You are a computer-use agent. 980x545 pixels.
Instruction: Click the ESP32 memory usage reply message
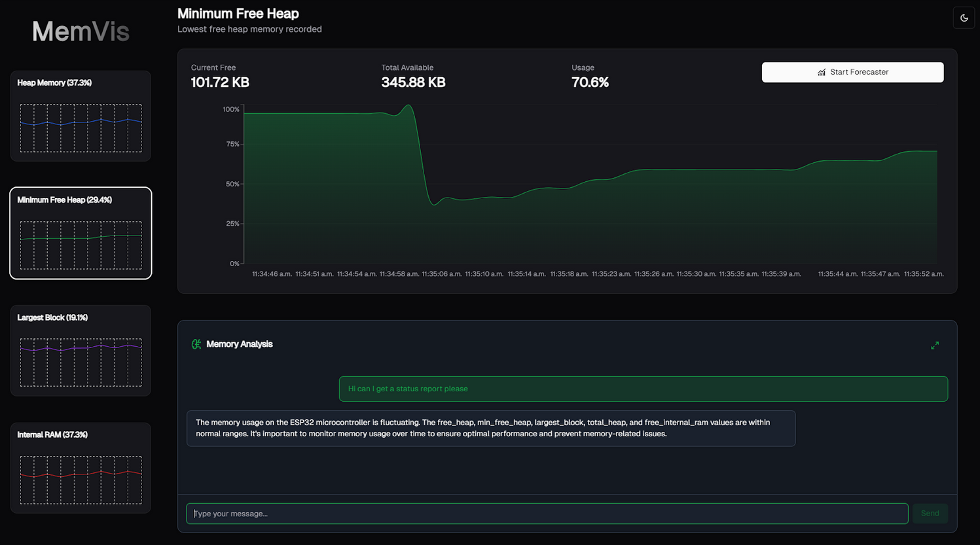(x=491, y=429)
